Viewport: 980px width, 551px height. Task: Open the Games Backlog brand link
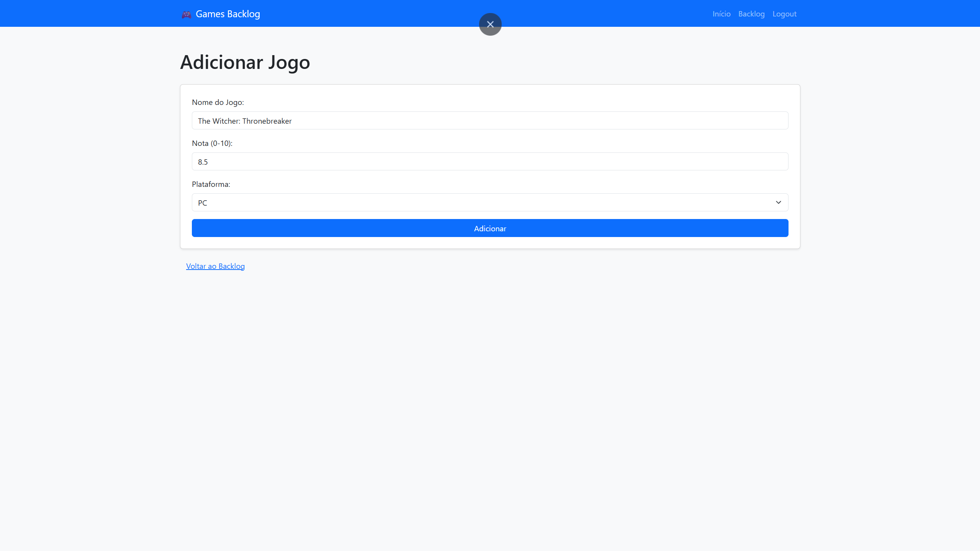pyautogui.click(x=227, y=14)
